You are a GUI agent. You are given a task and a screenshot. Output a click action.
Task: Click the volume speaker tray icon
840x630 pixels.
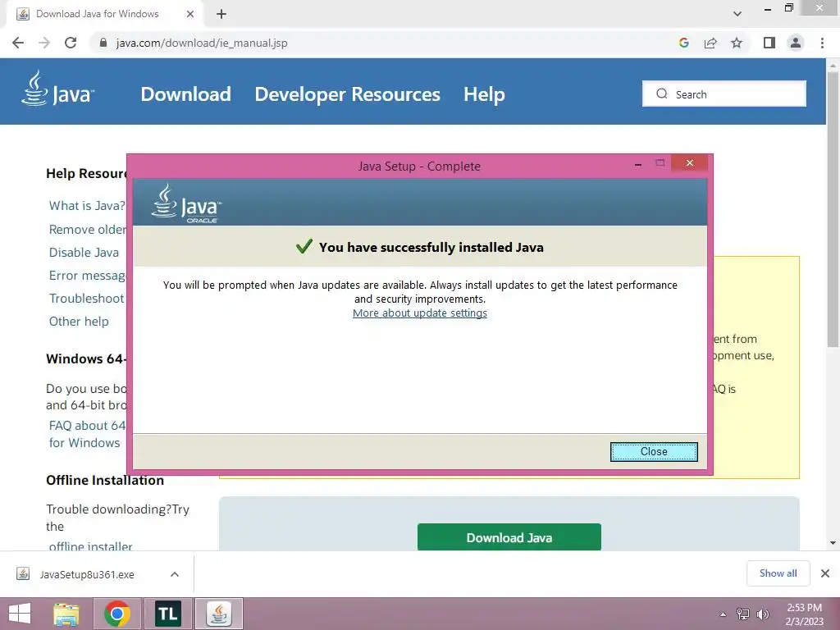click(763, 614)
